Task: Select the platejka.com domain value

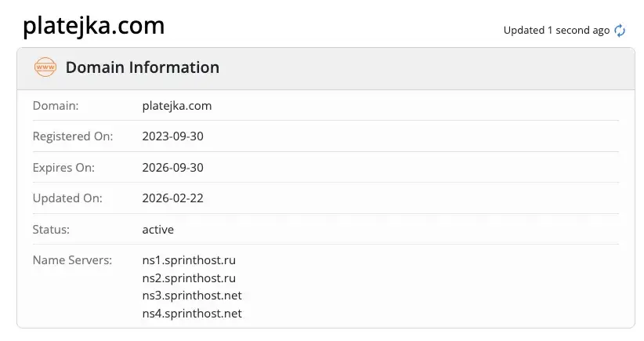Action: click(177, 106)
